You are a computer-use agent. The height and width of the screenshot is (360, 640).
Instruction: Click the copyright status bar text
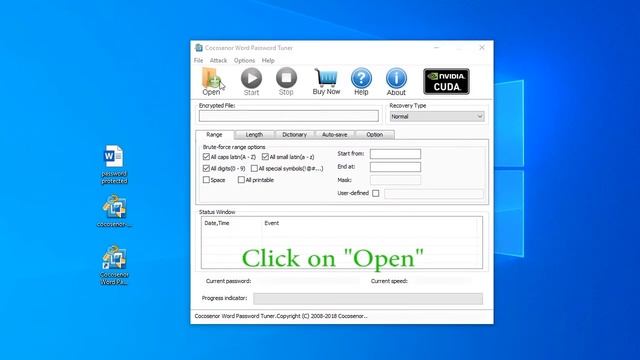tap(281, 316)
